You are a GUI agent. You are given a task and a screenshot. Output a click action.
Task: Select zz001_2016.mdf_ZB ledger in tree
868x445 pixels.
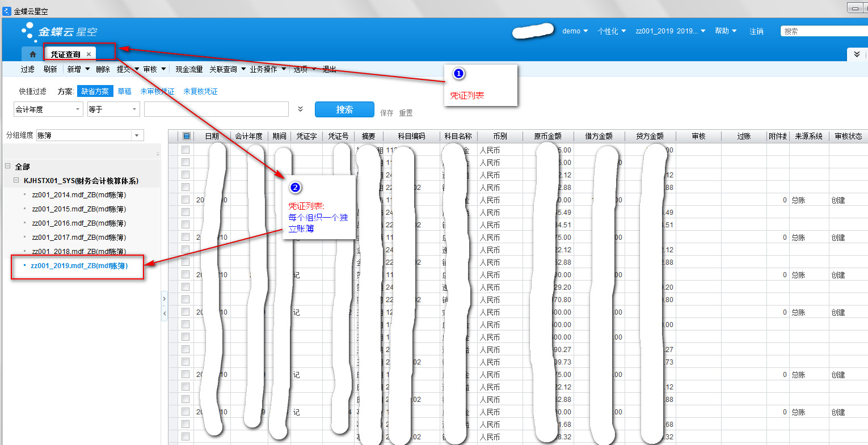click(x=79, y=223)
